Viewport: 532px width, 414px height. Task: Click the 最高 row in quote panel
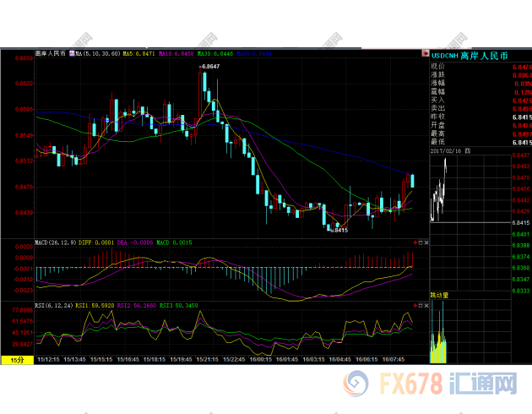(437, 133)
